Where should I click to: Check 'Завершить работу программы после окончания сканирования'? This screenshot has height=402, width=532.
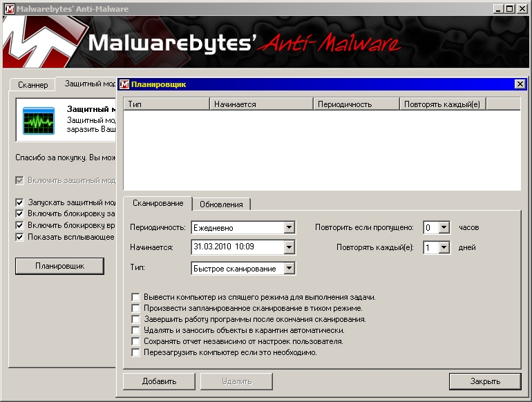(x=135, y=319)
